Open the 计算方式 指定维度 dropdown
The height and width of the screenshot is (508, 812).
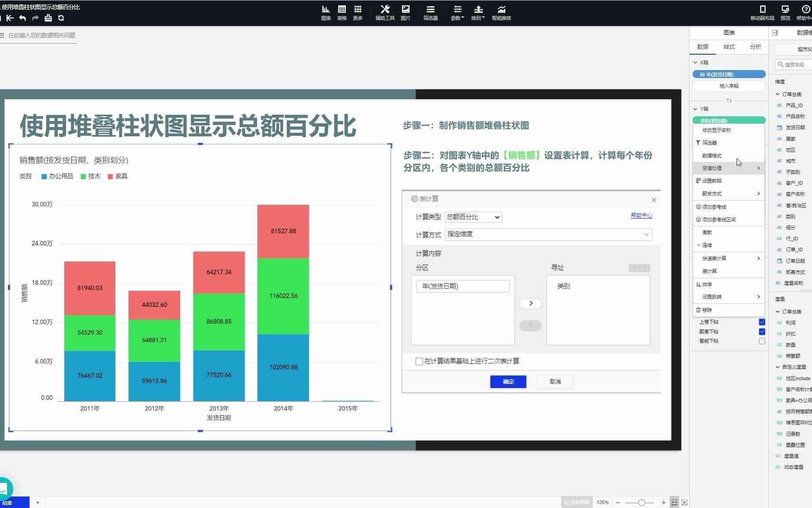[x=549, y=234]
